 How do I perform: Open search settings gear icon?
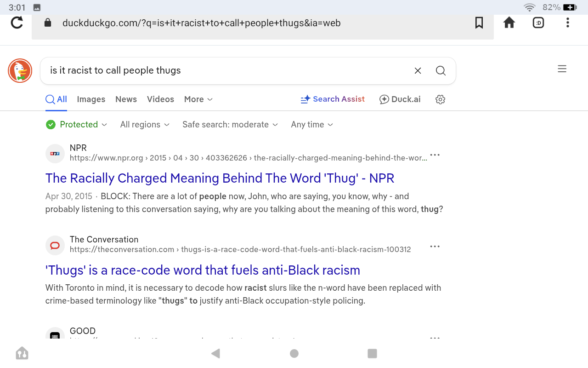pyautogui.click(x=440, y=99)
